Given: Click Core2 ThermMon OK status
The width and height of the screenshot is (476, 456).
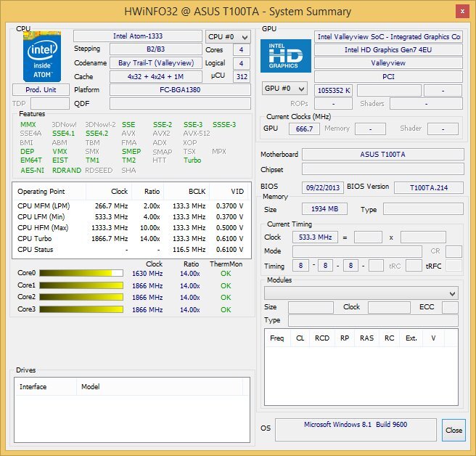Looking at the screenshot, I should click(x=226, y=298).
